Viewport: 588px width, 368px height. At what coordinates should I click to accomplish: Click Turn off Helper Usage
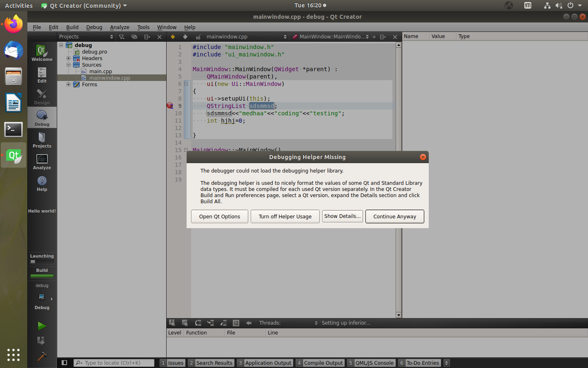285,217
